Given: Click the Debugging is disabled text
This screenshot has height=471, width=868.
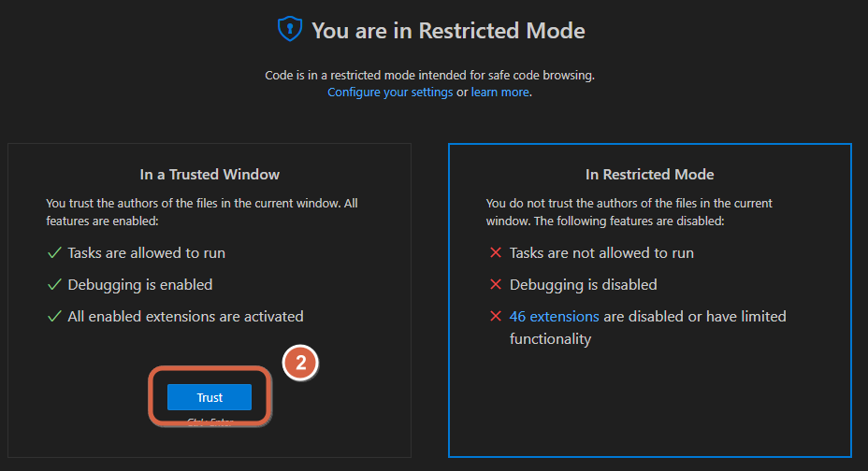Looking at the screenshot, I should click(x=583, y=285).
